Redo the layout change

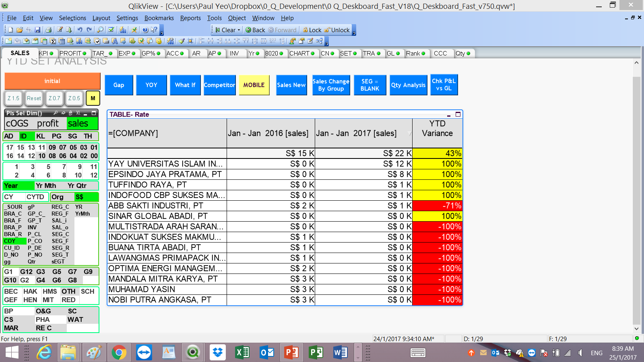click(x=89, y=30)
